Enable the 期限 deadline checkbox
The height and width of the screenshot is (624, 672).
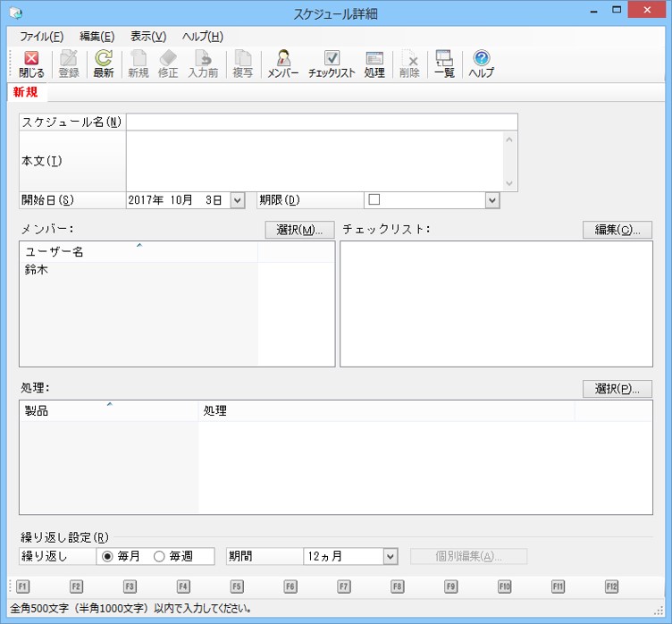coord(374,199)
